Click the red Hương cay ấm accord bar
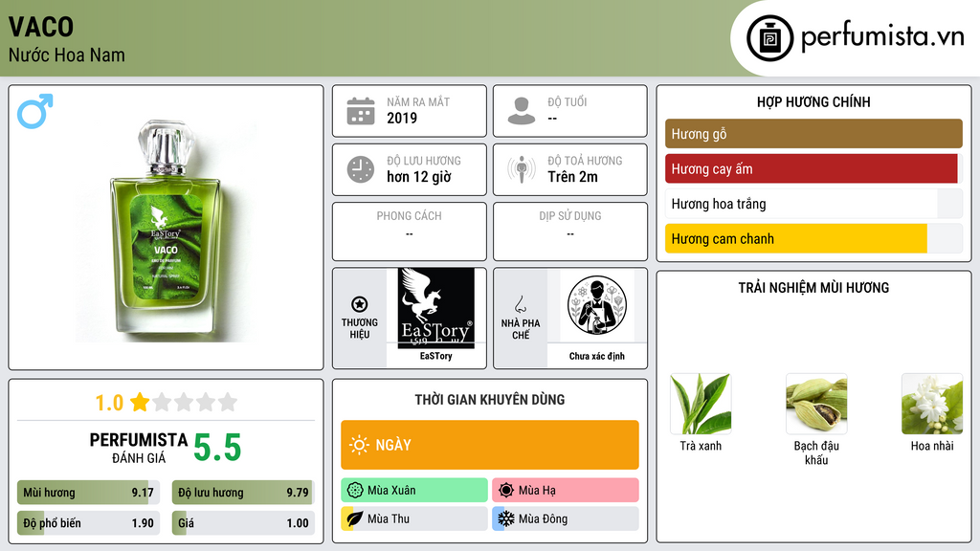Image resolution: width=980 pixels, height=551 pixels. tap(813, 168)
